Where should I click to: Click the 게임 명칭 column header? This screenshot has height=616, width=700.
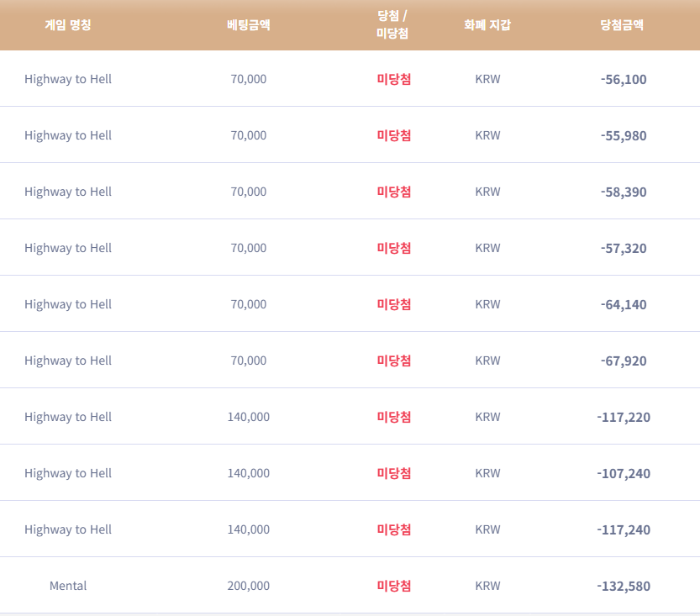68,24
